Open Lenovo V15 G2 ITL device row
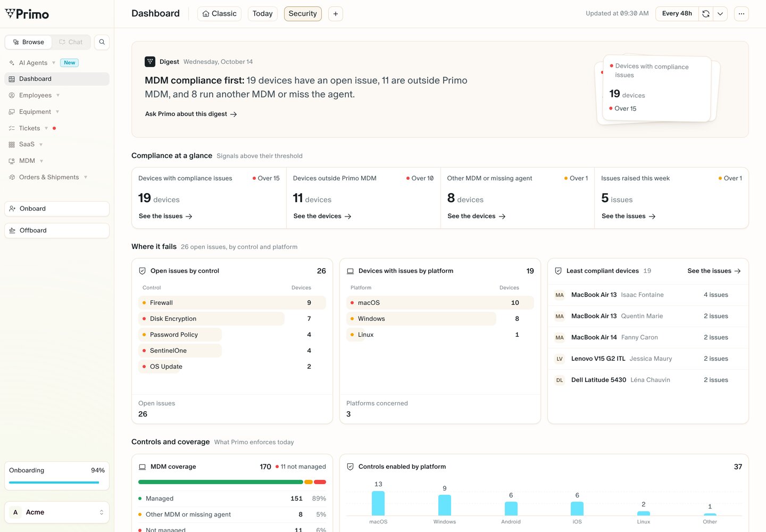766x532 pixels. pos(648,359)
